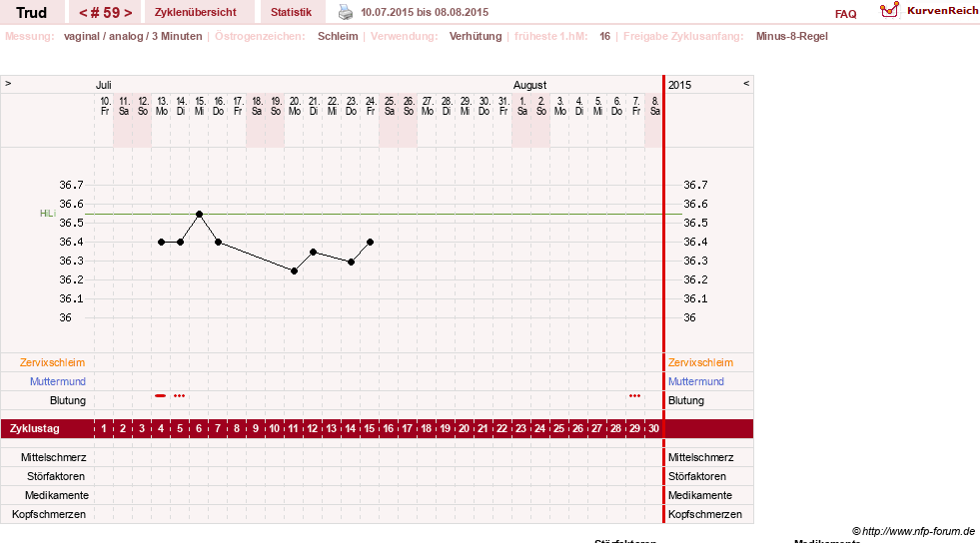Click the left 36.7 temperature axis label
The height and width of the screenshot is (543, 980).
[x=71, y=185]
